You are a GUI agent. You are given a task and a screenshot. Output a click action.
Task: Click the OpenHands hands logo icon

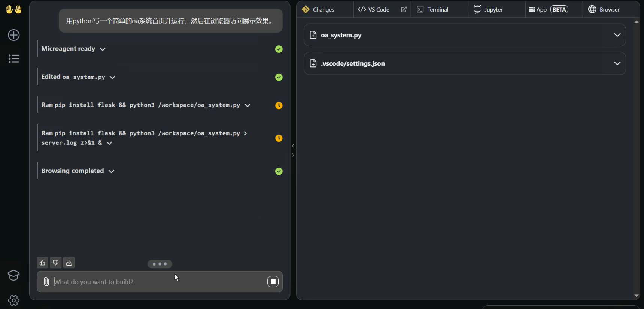(14, 9)
